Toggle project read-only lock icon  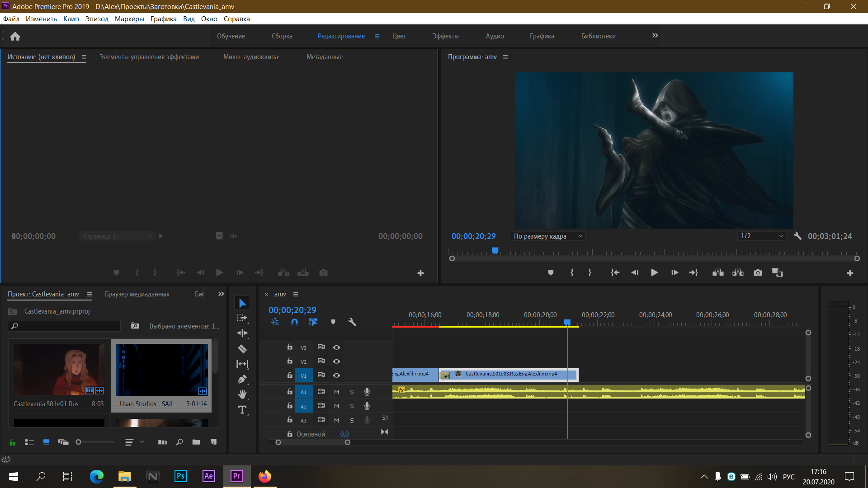point(13,442)
